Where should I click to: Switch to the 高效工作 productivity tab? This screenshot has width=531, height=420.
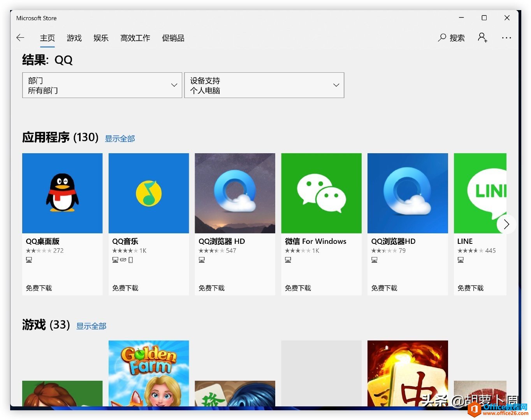(x=135, y=38)
